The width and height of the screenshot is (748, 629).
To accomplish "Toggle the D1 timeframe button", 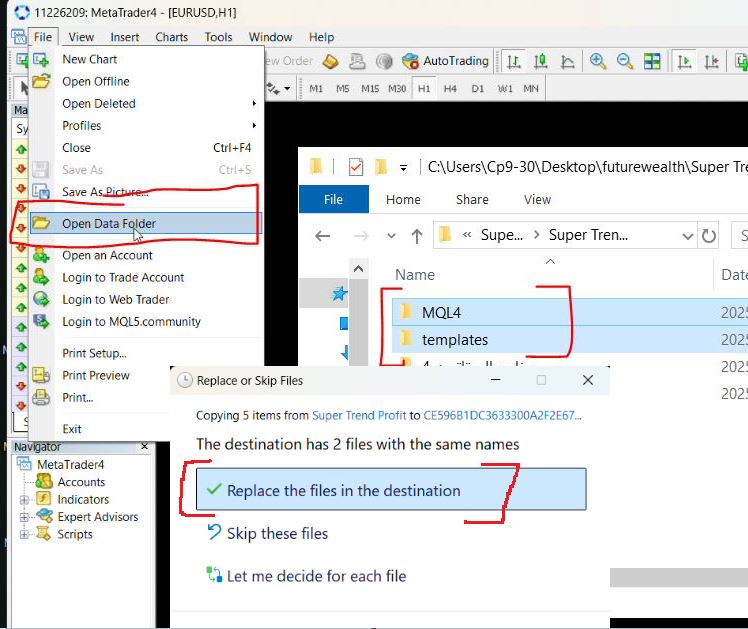I will point(477,88).
